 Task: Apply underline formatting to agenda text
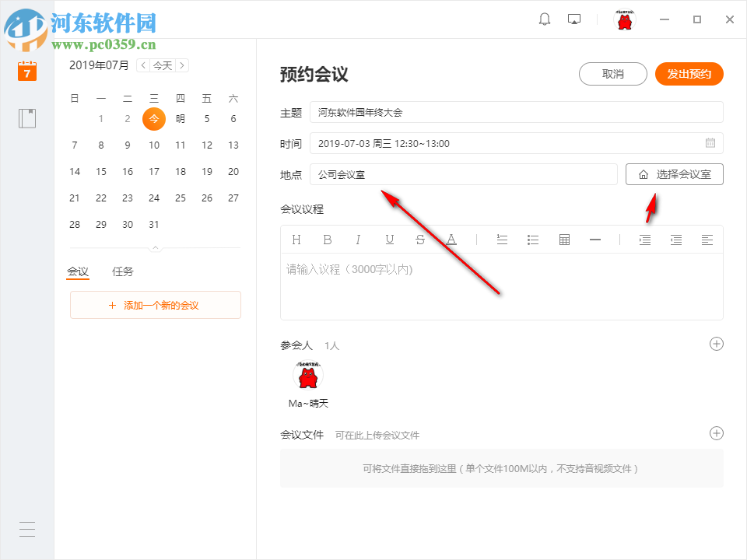pyautogui.click(x=389, y=240)
